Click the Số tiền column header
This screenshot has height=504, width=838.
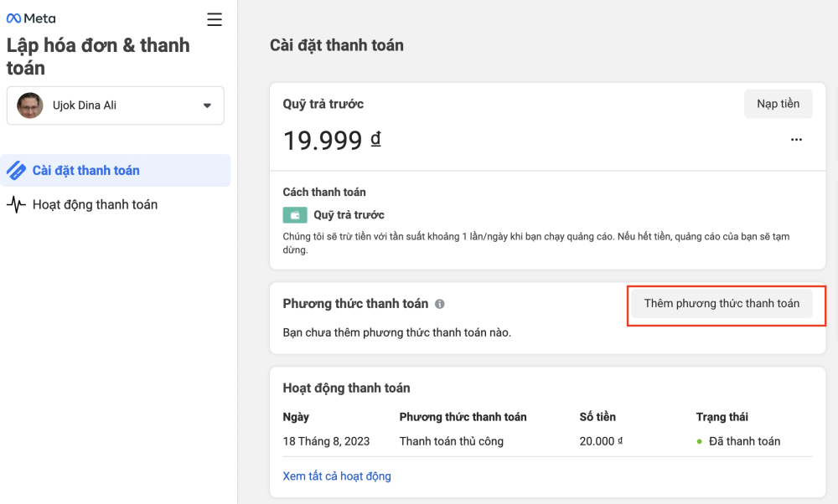[597, 417]
